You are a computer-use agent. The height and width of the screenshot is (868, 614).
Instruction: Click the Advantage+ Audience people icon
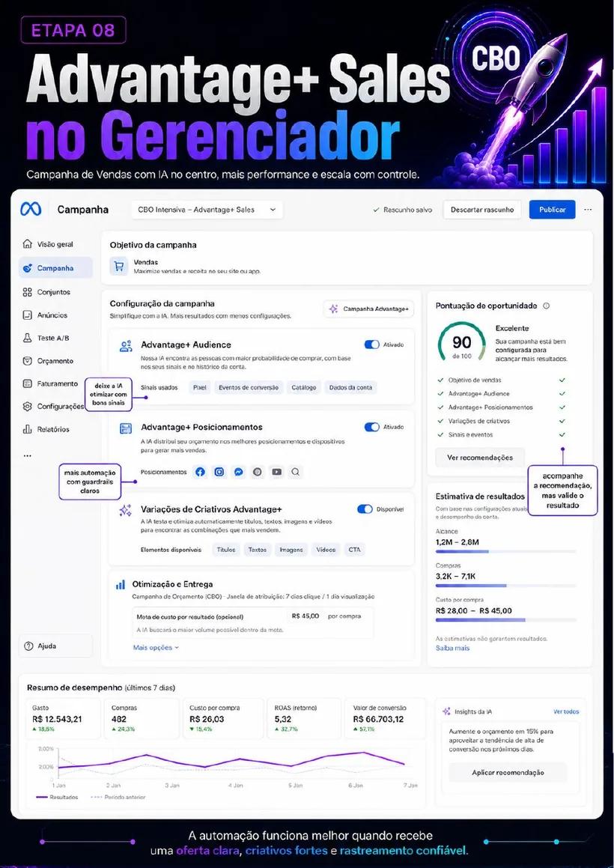(x=127, y=347)
